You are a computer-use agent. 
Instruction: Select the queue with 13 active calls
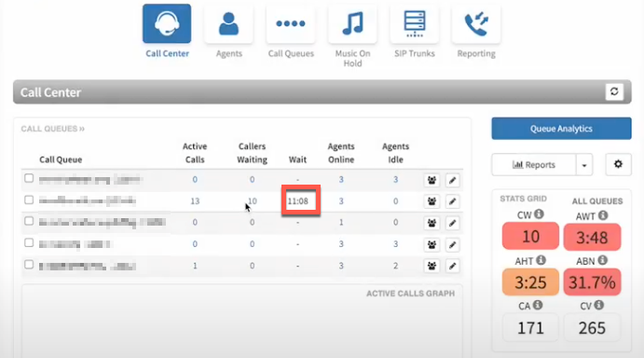click(29, 200)
